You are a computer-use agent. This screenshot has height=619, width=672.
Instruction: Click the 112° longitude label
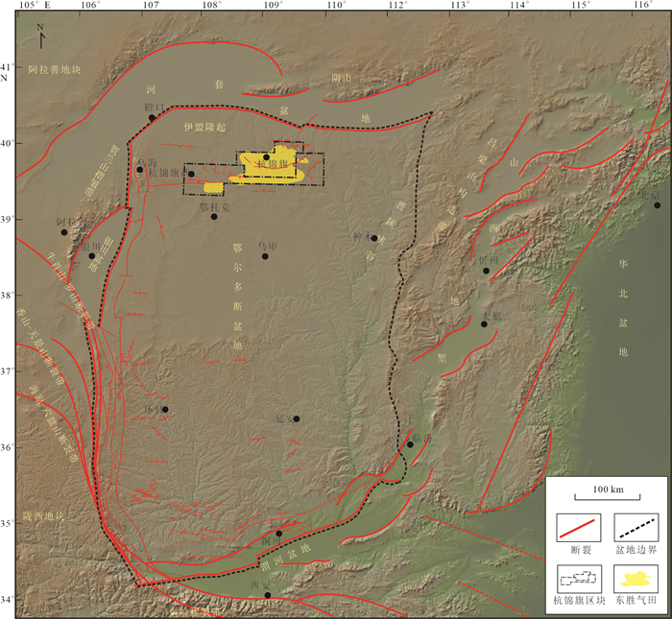398,5
